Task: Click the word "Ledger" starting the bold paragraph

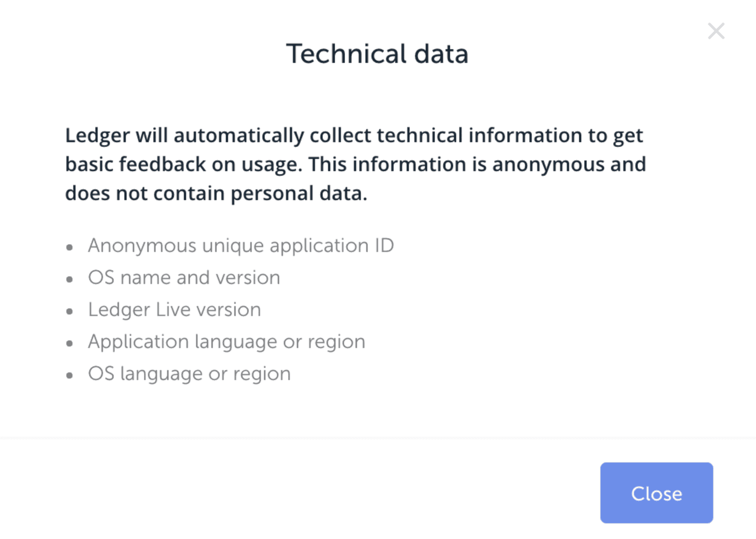Action: (97, 135)
